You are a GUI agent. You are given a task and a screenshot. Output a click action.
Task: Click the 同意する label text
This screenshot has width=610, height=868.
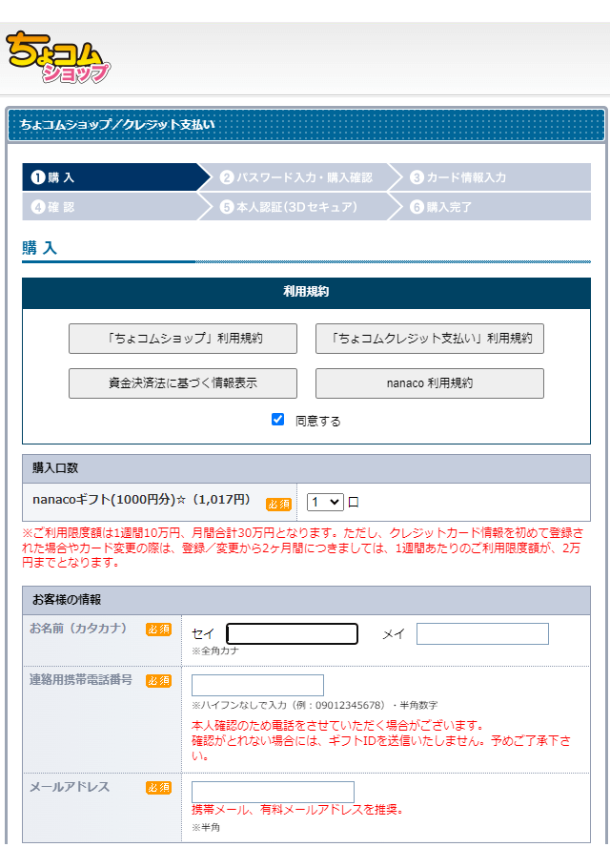pos(318,422)
